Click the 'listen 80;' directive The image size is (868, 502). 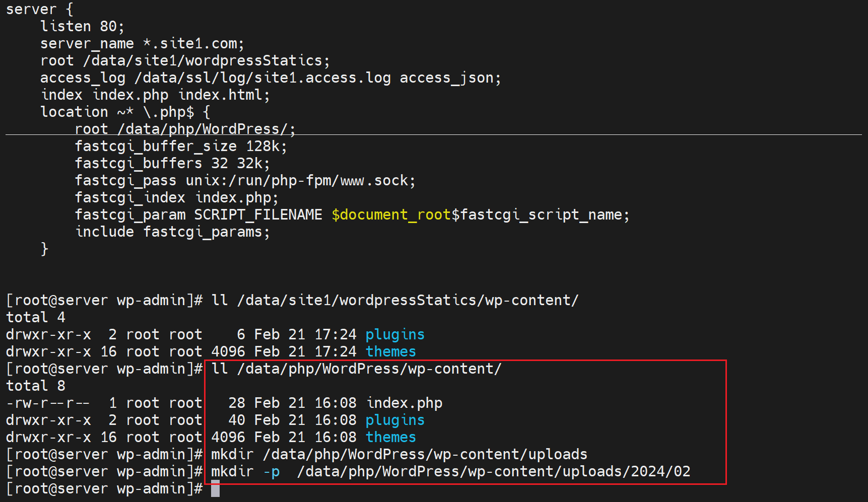pos(82,27)
